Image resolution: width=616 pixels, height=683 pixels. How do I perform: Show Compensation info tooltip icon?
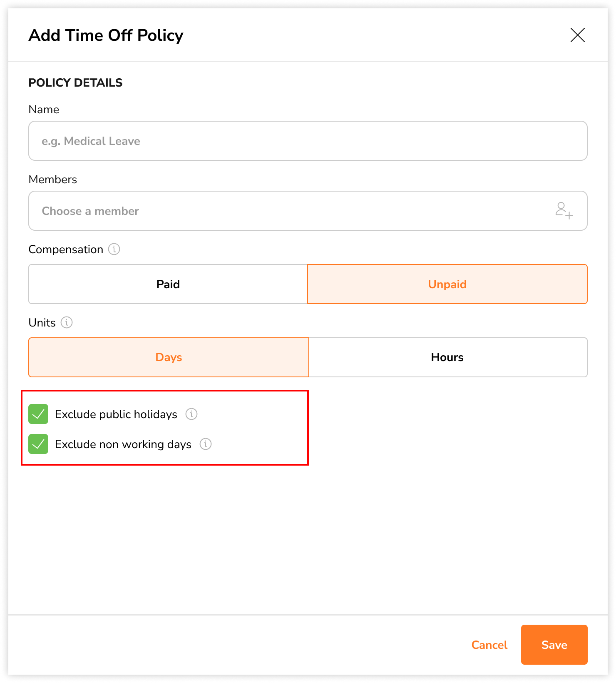click(114, 249)
